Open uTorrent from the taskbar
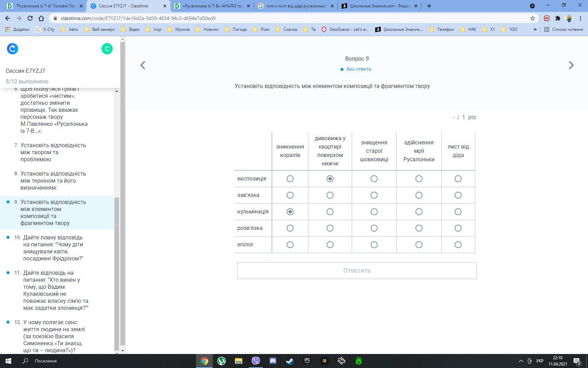The image size is (588, 368). pos(222,361)
